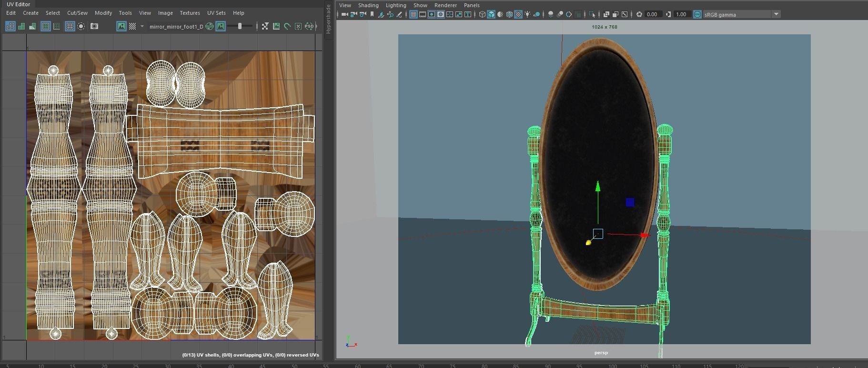Switch viewport to wireframe cube icon
Image resolution: width=868 pixels, height=368 pixels.
482,14
